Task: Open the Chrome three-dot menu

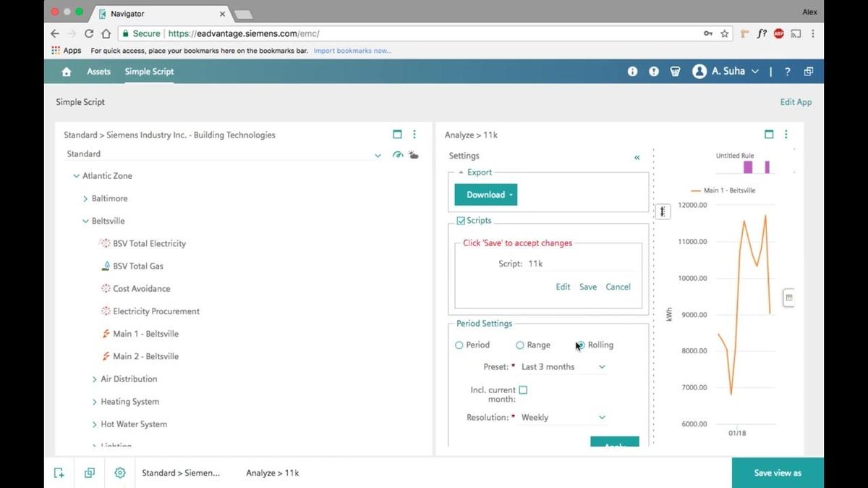Action: (x=814, y=33)
